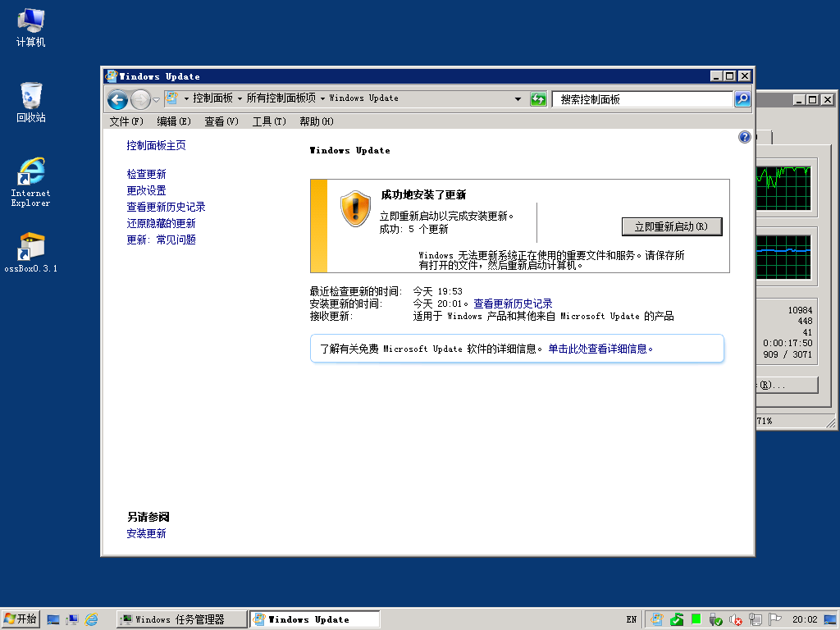Expand the arrow before Windows Update breadcrumb

322,98
